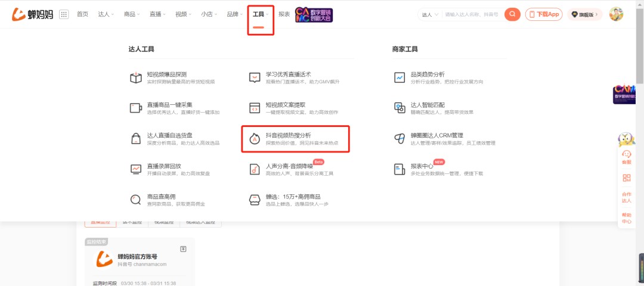Click the 品类趋势分析 chart icon
The image size is (644, 286).
tap(399, 77)
